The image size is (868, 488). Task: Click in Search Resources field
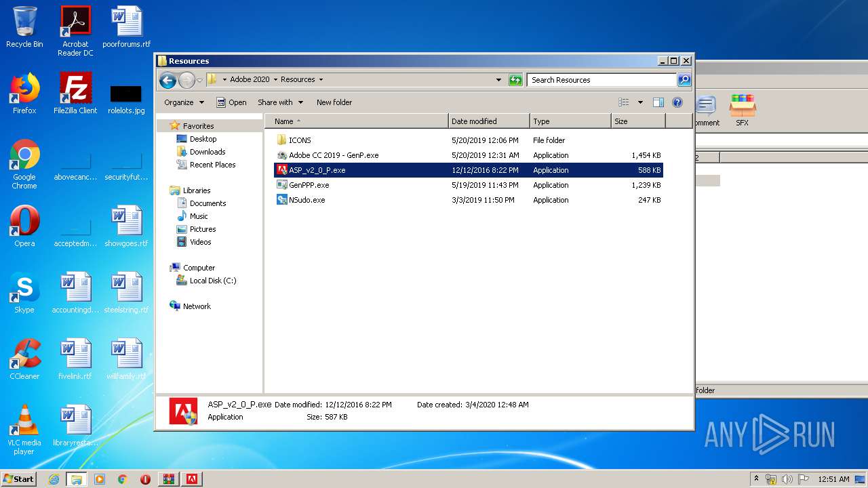coord(602,80)
